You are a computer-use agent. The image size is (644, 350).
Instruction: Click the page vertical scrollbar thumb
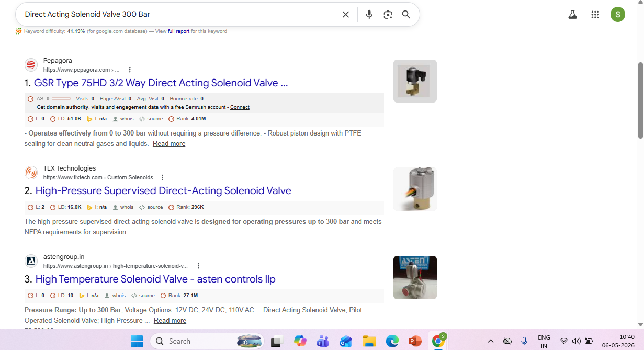[640, 99]
